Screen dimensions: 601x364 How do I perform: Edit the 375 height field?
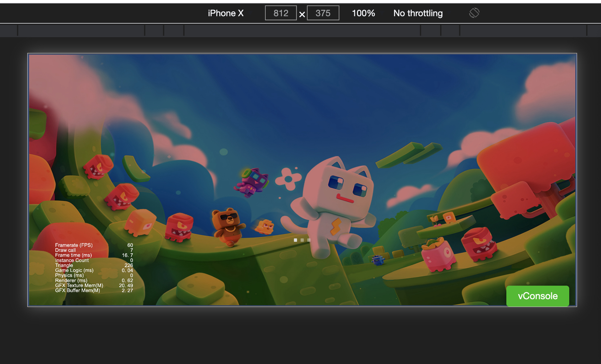coord(323,13)
